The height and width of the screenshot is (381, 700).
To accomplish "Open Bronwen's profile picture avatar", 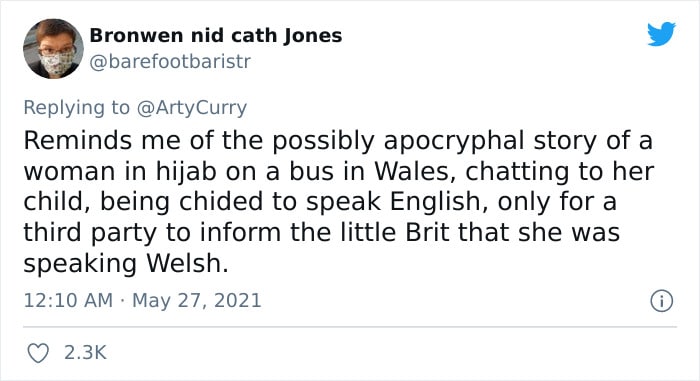I will [x=53, y=48].
